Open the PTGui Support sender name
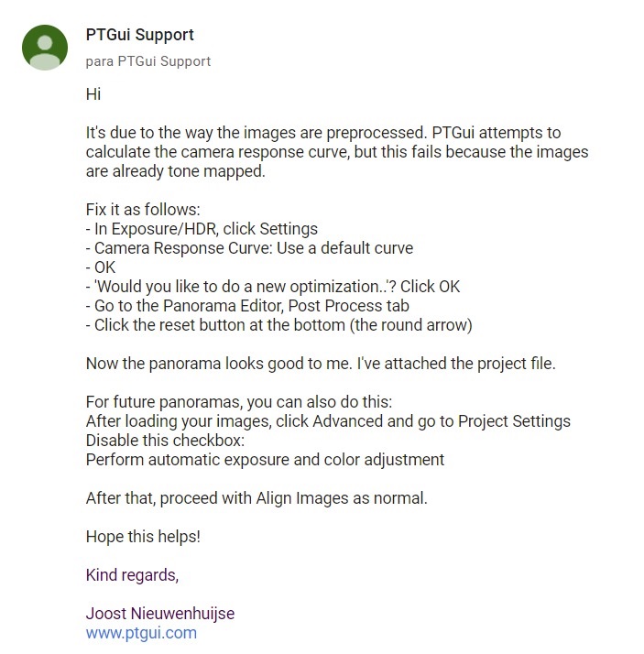The image size is (644, 654). coord(140,35)
